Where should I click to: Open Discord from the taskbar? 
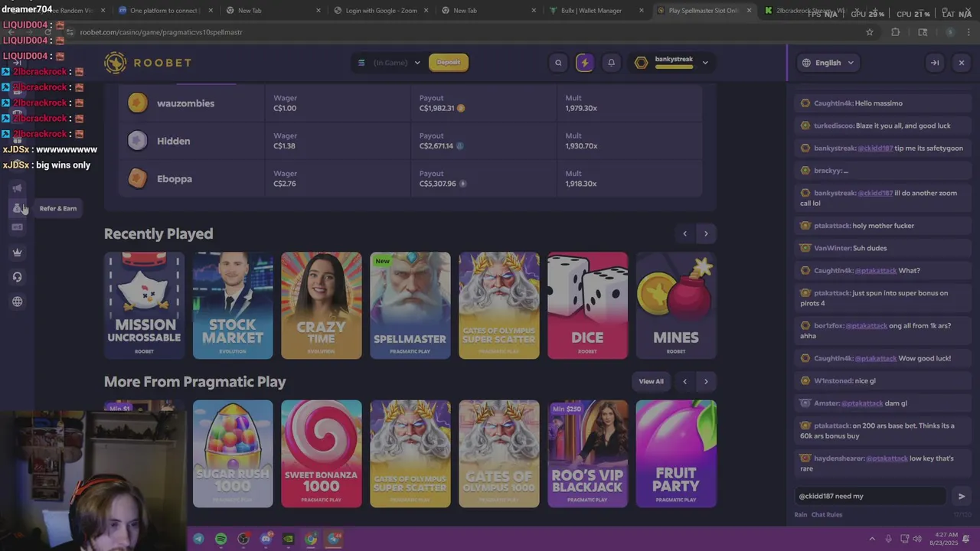click(266, 539)
